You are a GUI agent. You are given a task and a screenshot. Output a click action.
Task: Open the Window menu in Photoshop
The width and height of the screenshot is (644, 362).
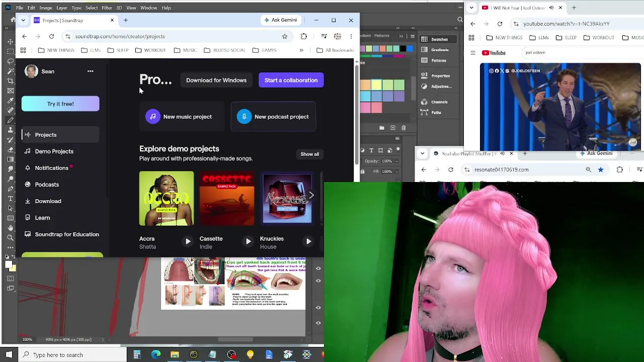(x=148, y=8)
